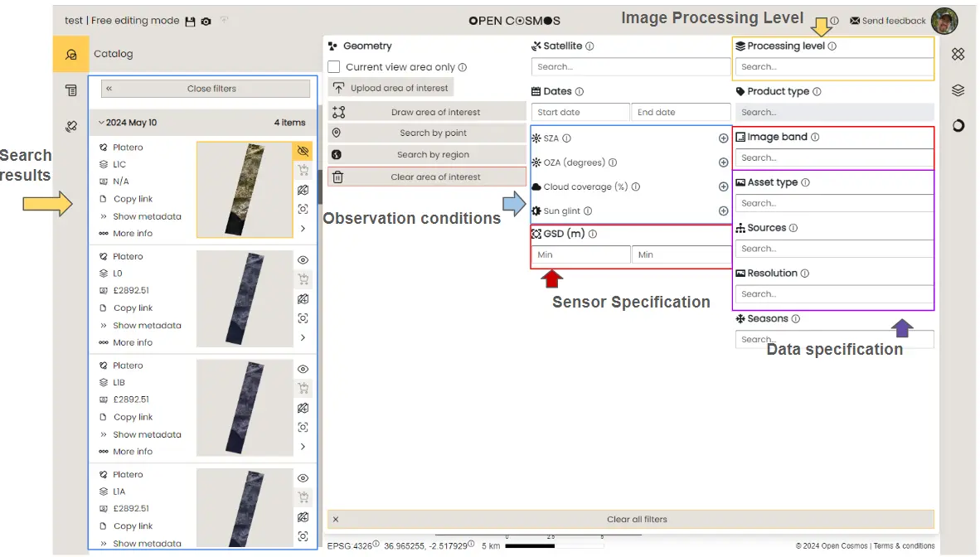Screen dimensions: 980x557
Task: Expand the Cloud coverage filter
Action: tap(723, 187)
